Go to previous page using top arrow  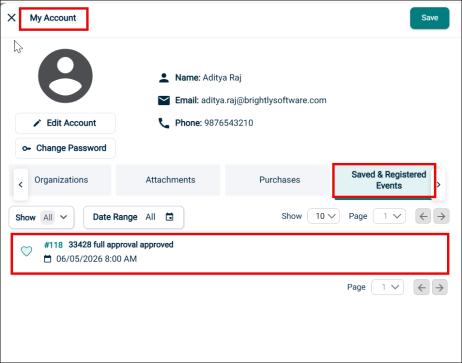(x=423, y=216)
